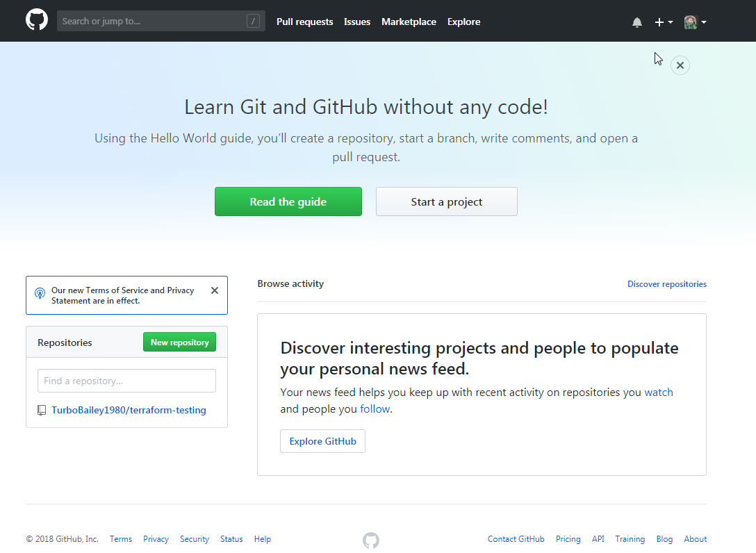
Task: Click Start a project button
Action: tap(447, 201)
